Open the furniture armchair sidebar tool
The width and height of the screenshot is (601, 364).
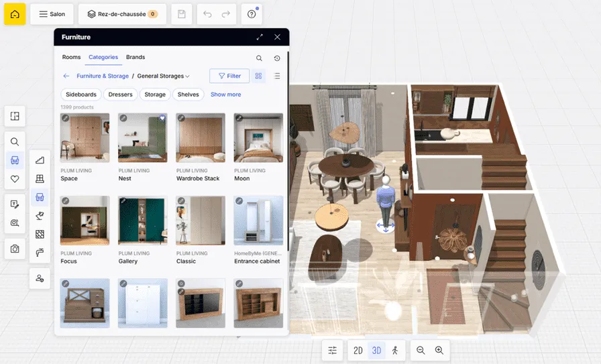click(15, 160)
